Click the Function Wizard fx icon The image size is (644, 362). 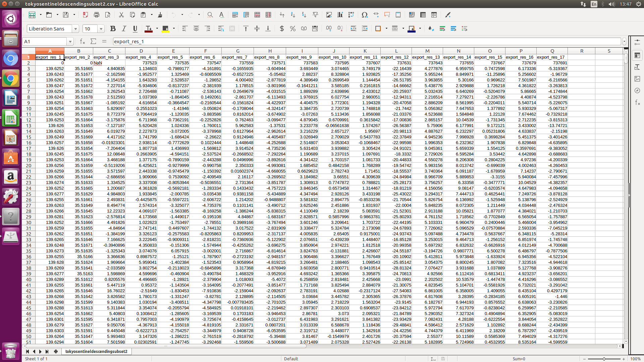(82, 42)
